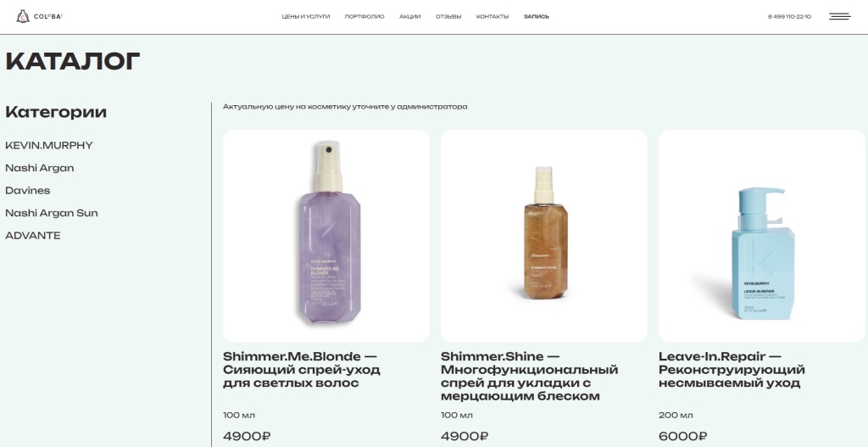Open the ADVANTE category
The height and width of the screenshot is (447, 868).
33,236
